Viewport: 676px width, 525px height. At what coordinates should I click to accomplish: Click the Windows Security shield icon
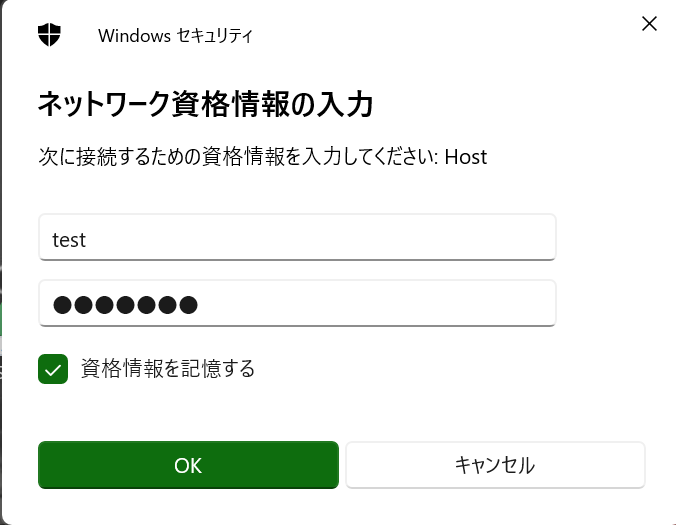49,35
